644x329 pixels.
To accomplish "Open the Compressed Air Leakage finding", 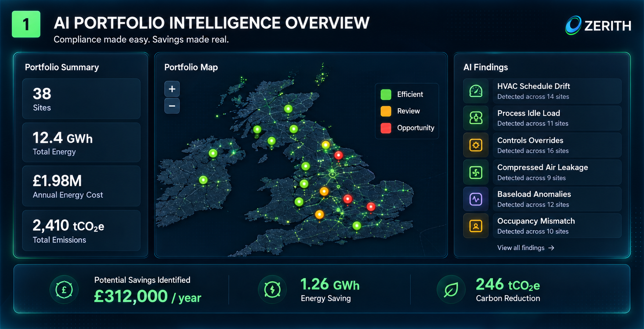I will [x=557, y=172].
